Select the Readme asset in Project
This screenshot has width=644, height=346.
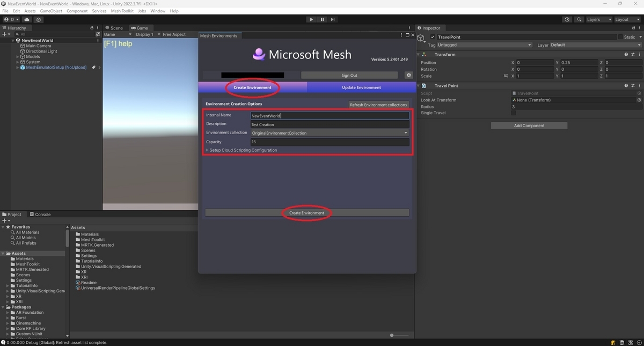coord(89,283)
